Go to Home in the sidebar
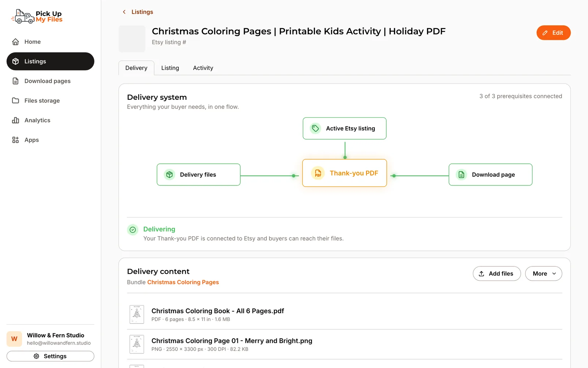The width and height of the screenshot is (588, 368). (50, 42)
